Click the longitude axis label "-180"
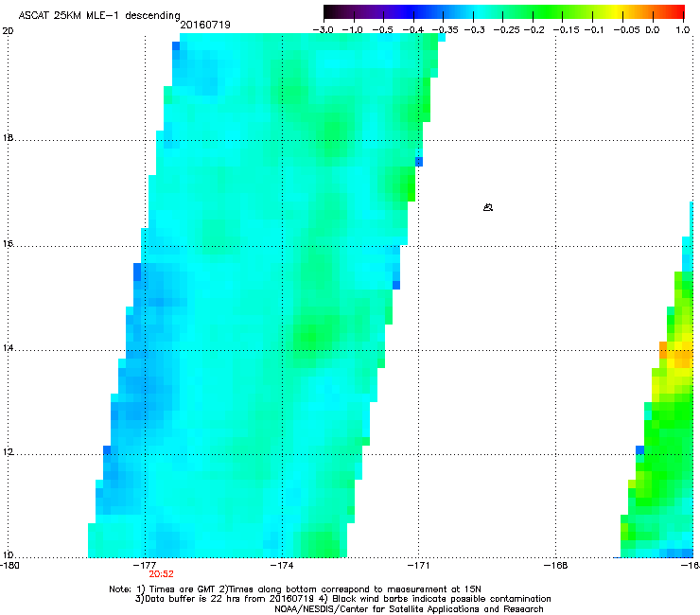The width and height of the screenshot is (700, 615). pyautogui.click(x=9, y=566)
